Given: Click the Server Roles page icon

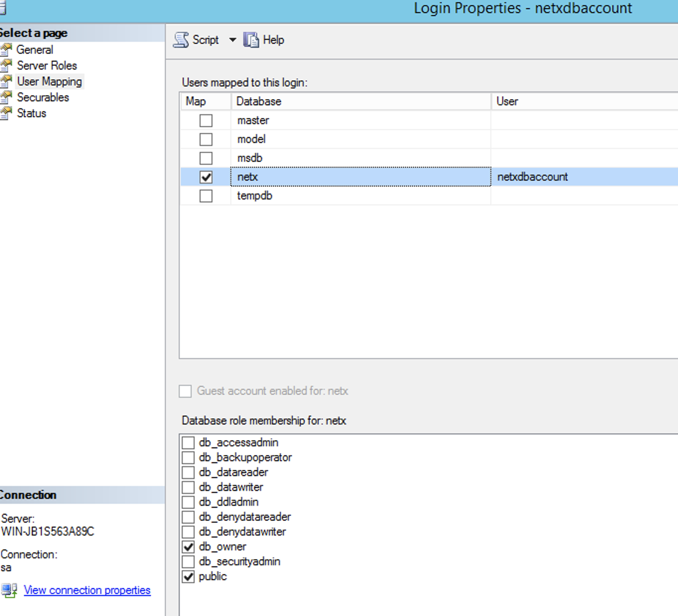Looking at the screenshot, I should coord(6,65).
